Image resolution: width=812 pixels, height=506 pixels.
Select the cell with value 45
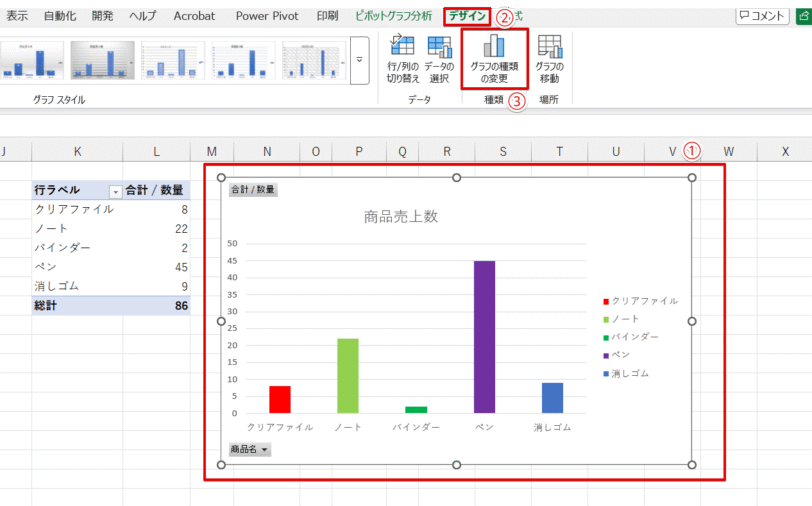(156, 267)
